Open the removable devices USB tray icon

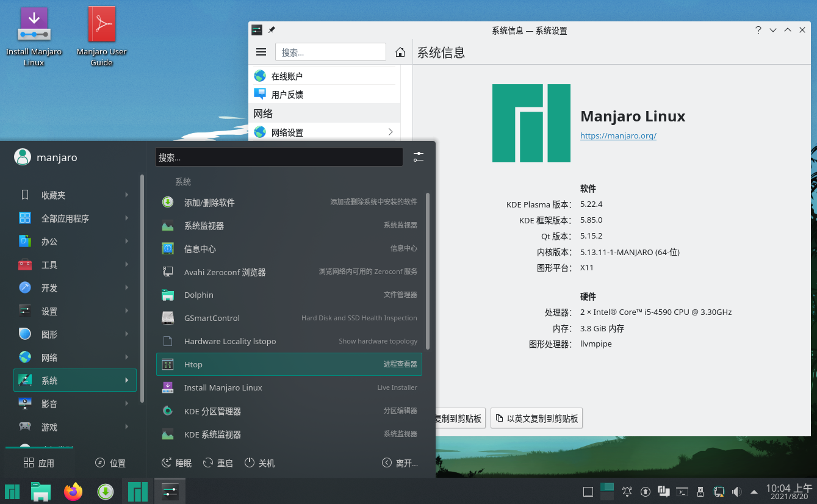(700, 491)
